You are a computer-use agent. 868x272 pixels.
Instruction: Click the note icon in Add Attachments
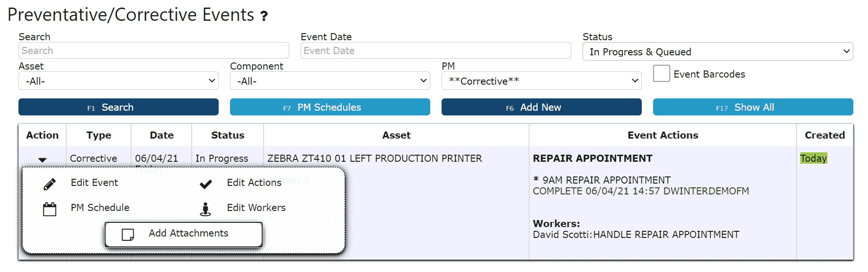(128, 235)
